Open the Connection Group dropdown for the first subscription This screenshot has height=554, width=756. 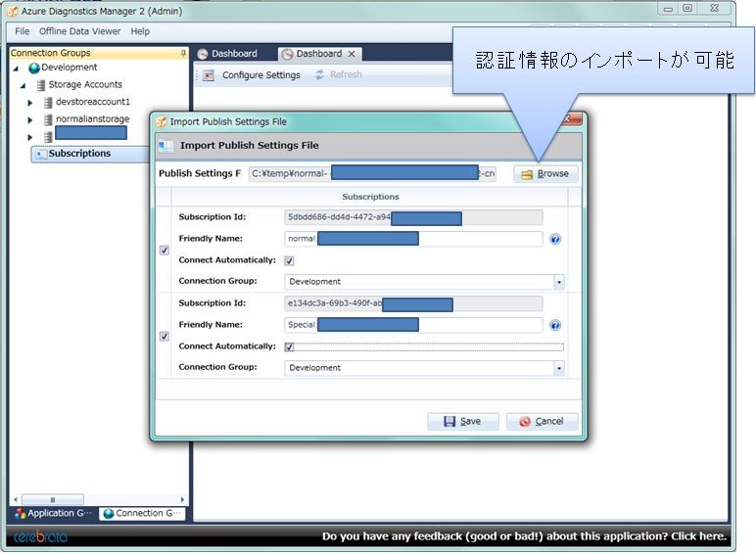(559, 282)
